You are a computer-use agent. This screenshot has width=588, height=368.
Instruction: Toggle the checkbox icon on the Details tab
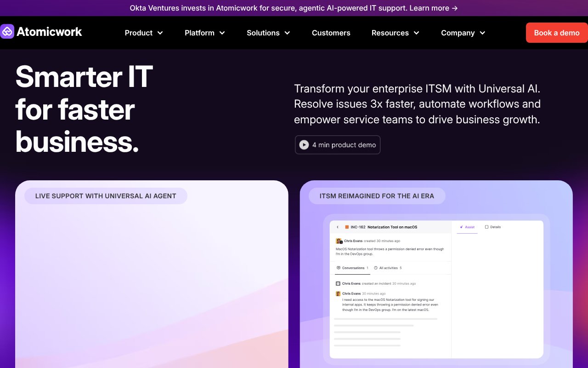tap(486, 227)
